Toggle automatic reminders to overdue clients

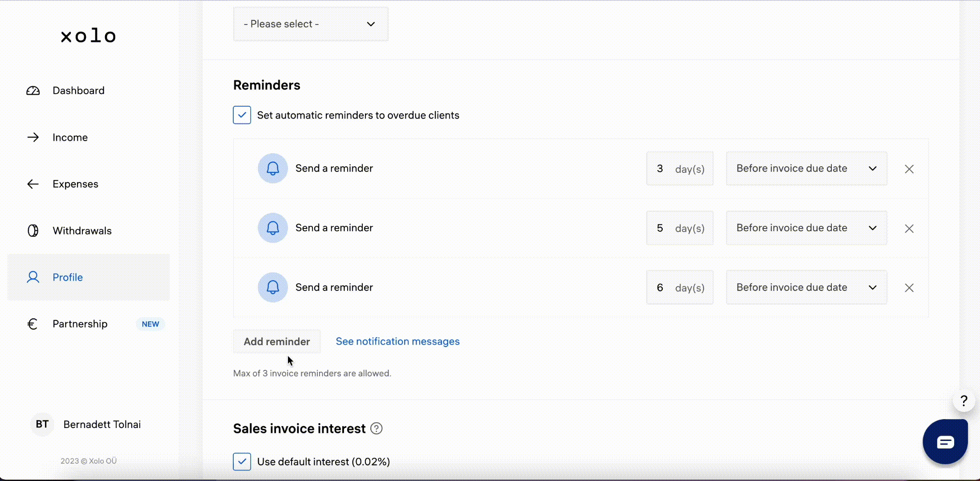tap(242, 115)
